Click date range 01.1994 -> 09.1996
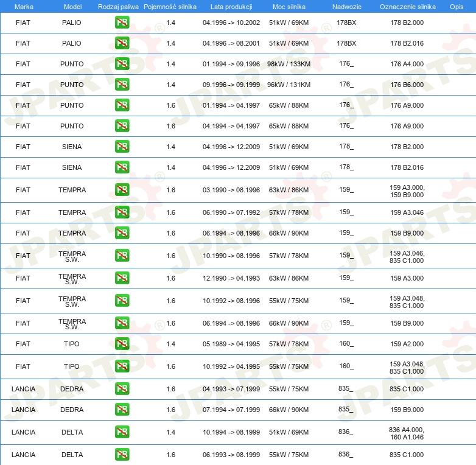The width and height of the screenshot is (476, 465). (231, 64)
